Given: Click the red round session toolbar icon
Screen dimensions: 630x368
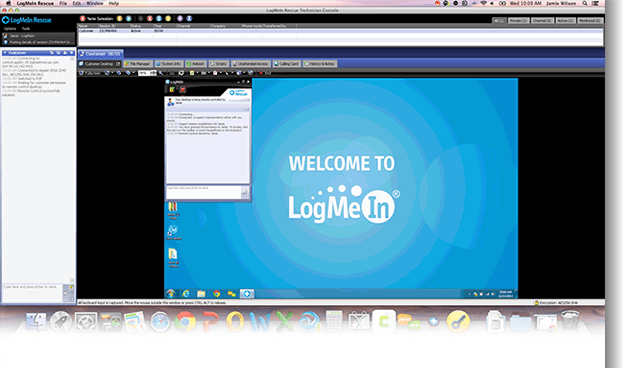Looking at the screenshot, I should coord(149,18).
